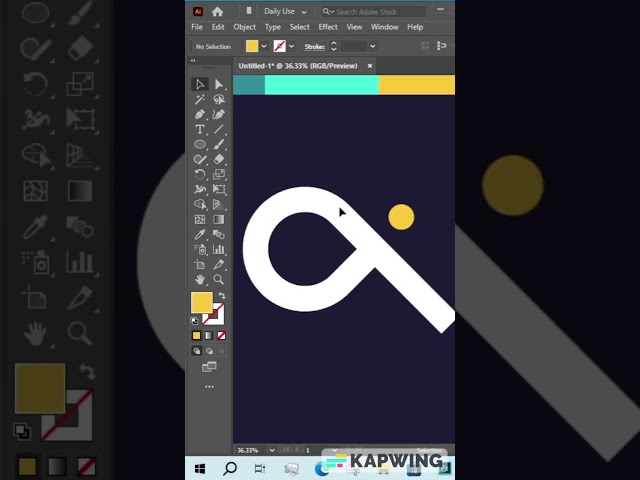Select the Column Graph tool
Screen dimensions: 640x480
tap(219, 249)
